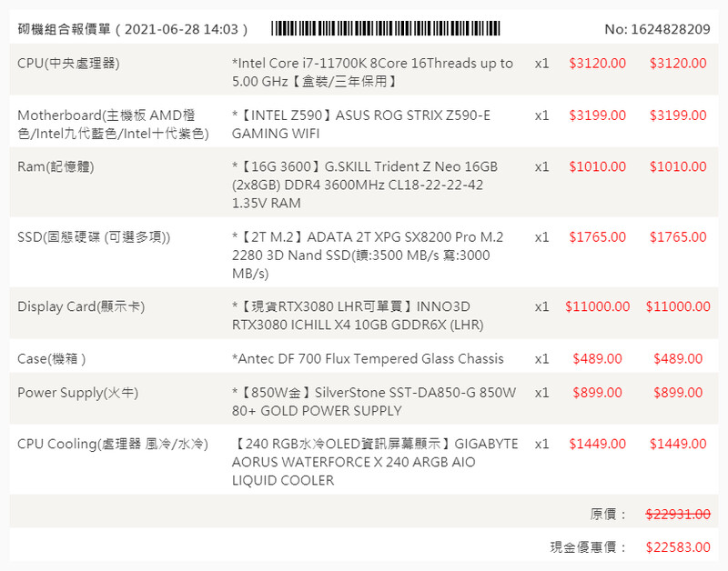Click the quote number 1624828209

click(657, 29)
